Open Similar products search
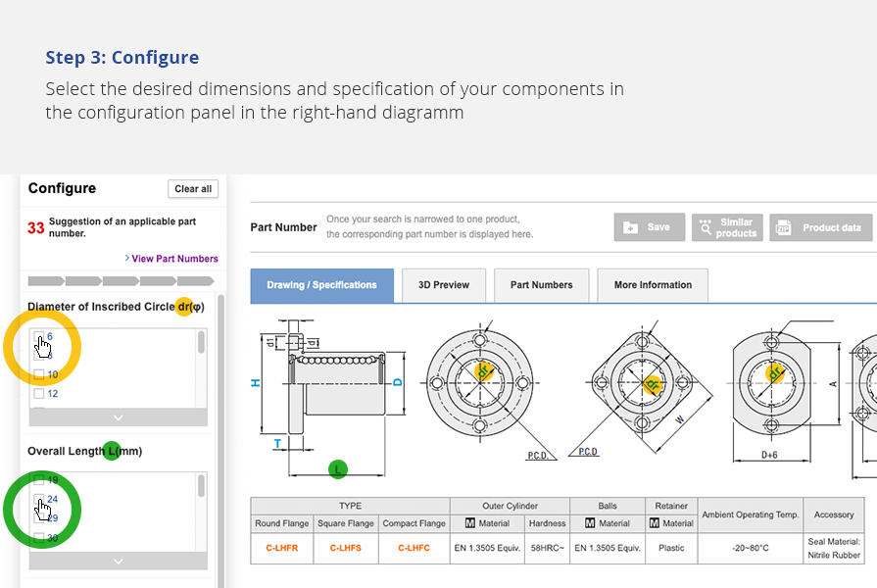 pyautogui.click(x=726, y=227)
